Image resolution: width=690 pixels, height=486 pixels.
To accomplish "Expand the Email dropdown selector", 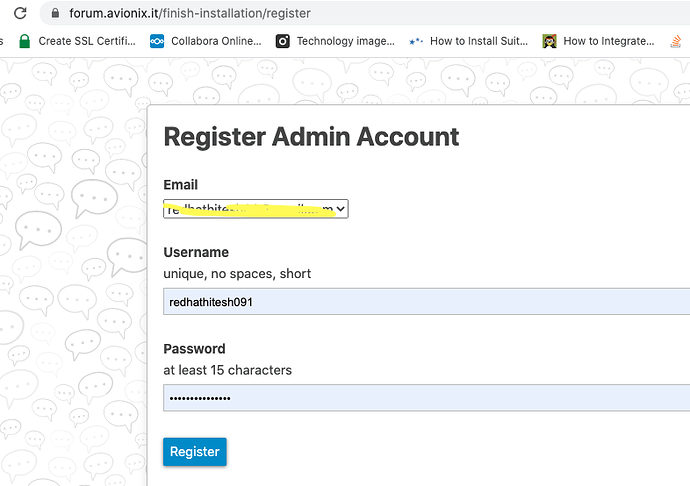I will tap(256, 209).
